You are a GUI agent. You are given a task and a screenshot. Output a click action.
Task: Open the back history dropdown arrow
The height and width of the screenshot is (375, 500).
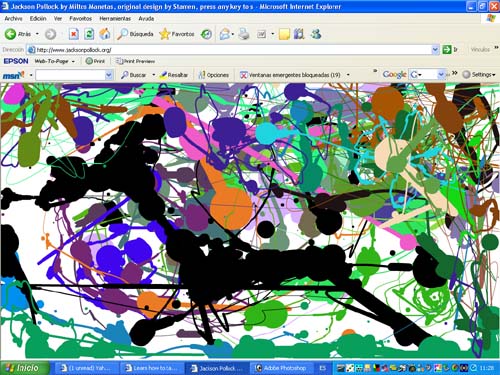click(x=37, y=34)
